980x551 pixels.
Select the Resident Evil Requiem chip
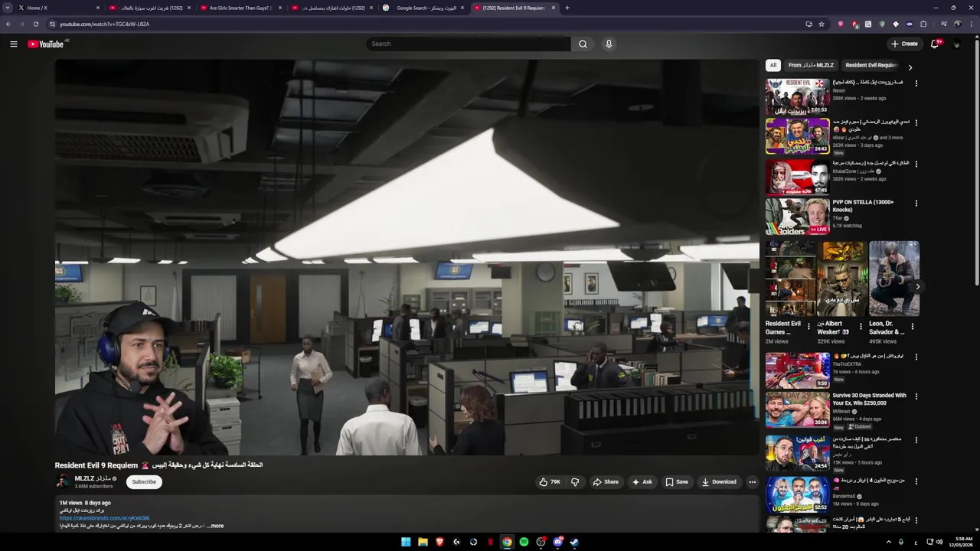click(x=872, y=65)
